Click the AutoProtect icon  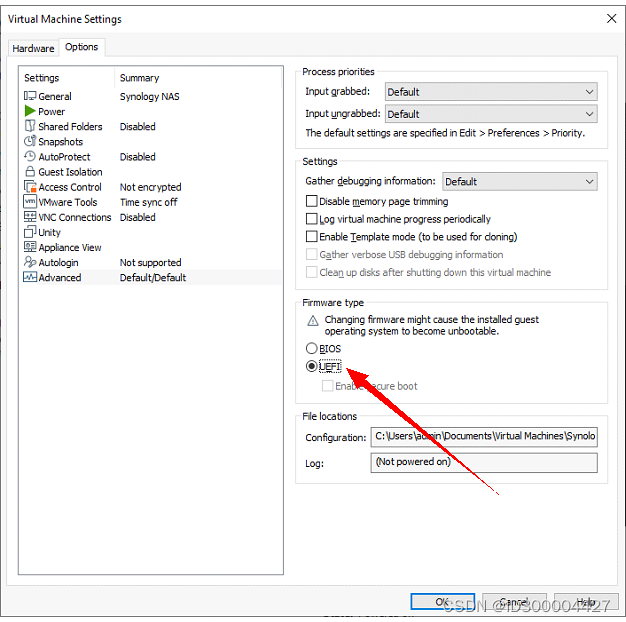[x=30, y=156]
